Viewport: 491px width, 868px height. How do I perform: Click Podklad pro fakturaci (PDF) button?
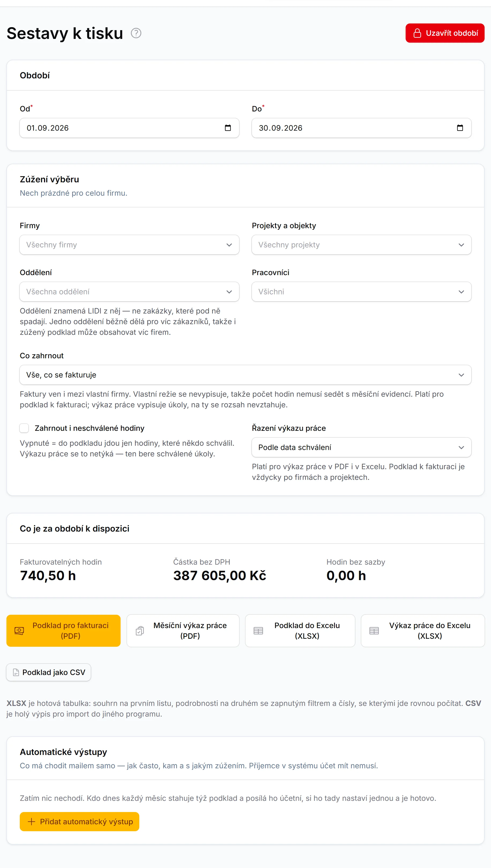tap(64, 630)
